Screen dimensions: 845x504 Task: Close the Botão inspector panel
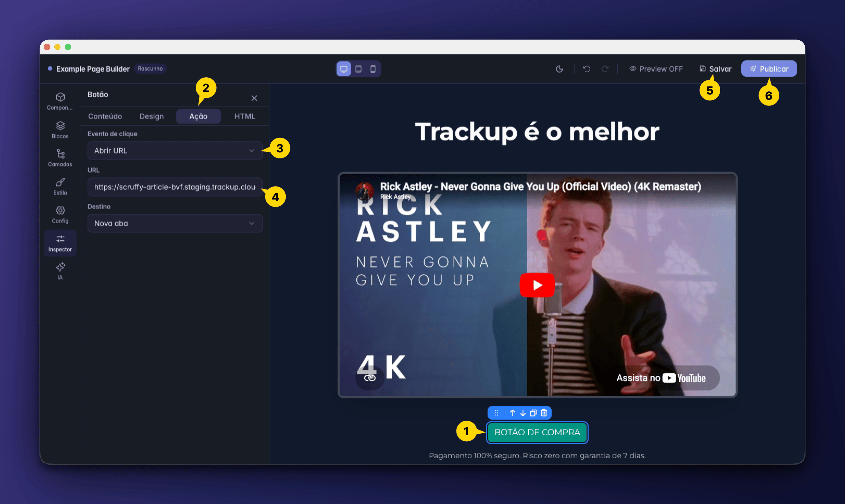pos(254,98)
